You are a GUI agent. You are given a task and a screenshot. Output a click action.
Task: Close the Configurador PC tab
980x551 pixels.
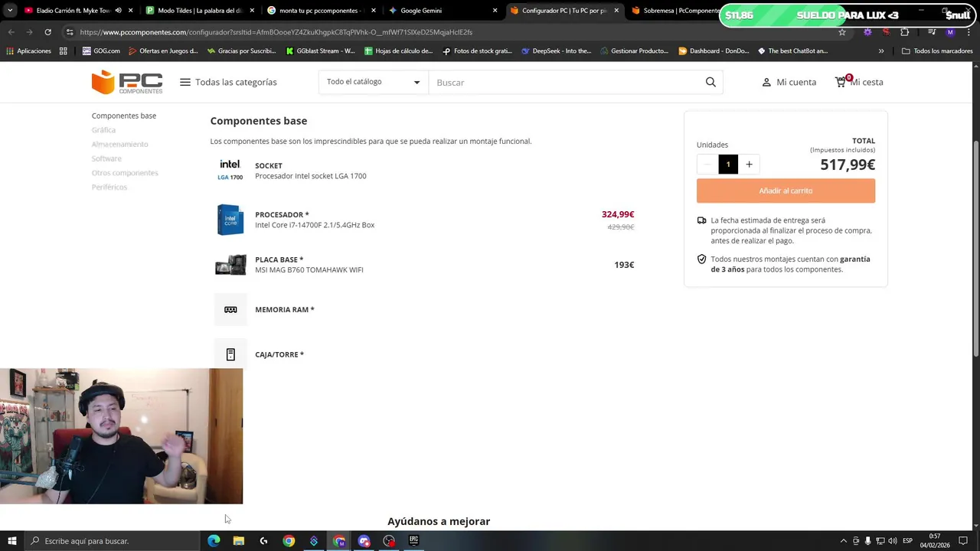click(x=616, y=11)
